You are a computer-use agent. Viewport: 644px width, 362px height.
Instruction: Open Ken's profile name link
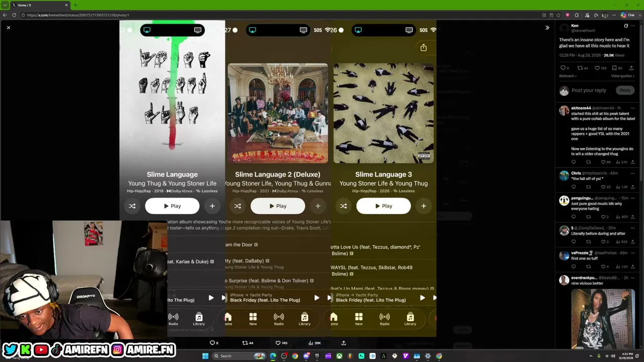pos(575,26)
